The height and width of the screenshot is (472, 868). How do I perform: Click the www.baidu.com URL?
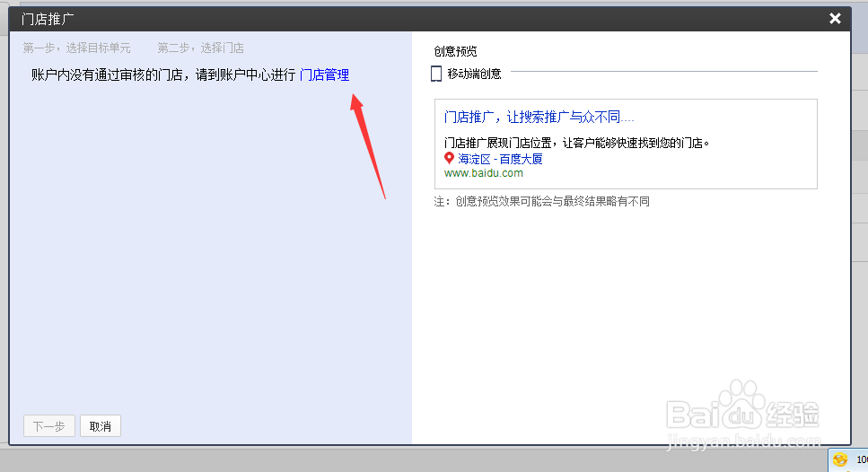click(x=483, y=173)
